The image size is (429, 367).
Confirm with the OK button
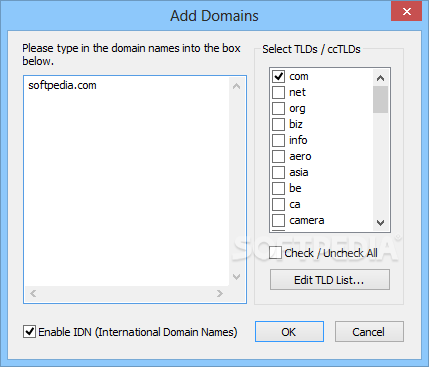pos(289,332)
